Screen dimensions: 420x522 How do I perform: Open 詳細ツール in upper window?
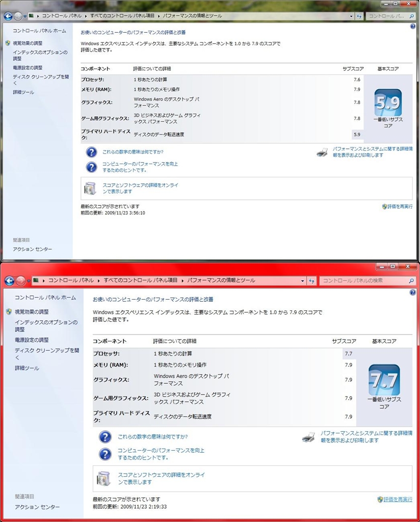(23, 92)
